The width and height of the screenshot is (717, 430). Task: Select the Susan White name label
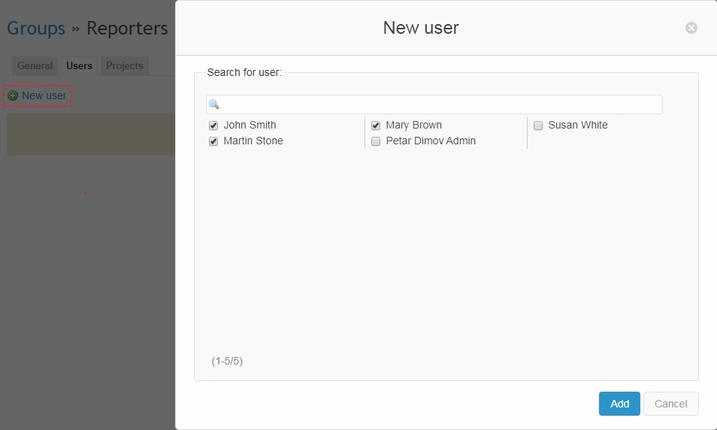(x=578, y=126)
